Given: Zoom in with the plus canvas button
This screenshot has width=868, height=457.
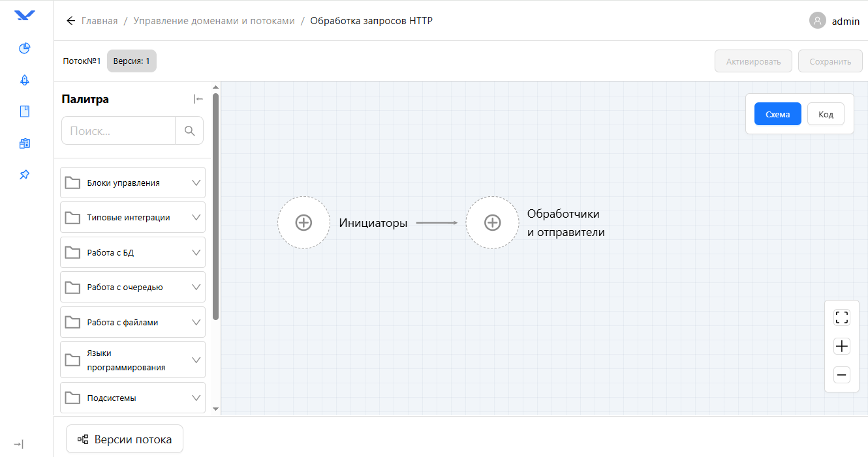Looking at the screenshot, I should (842, 346).
